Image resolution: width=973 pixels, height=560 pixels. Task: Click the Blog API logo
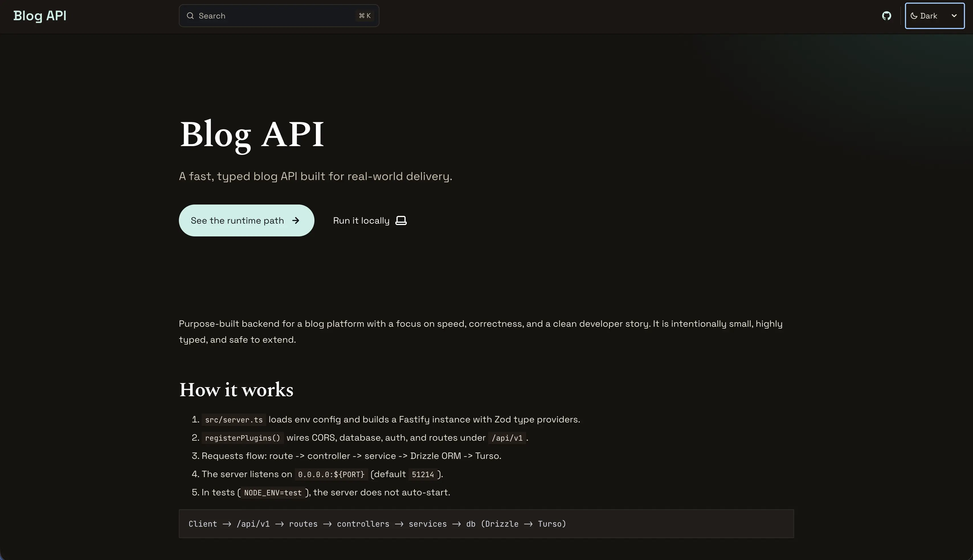[40, 16]
